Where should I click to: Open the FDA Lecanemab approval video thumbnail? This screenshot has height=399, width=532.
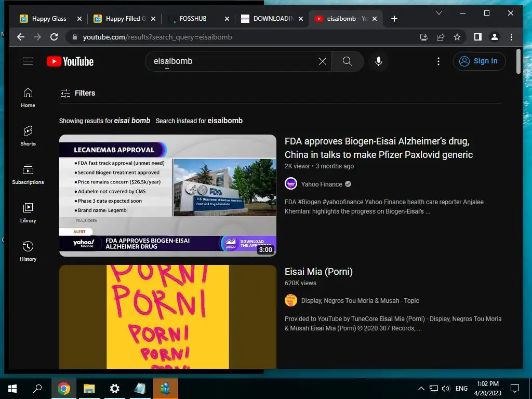[168, 195]
